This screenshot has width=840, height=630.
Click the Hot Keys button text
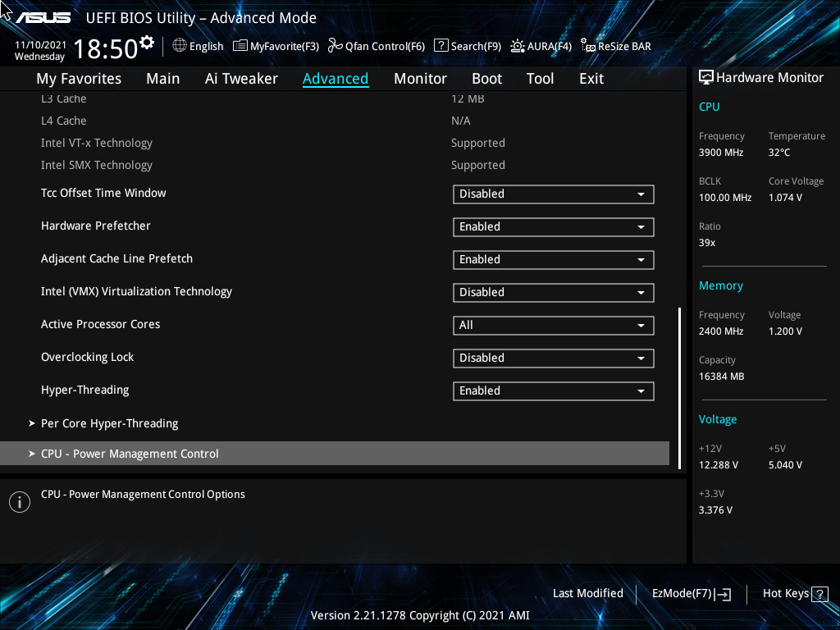(x=785, y=594)
